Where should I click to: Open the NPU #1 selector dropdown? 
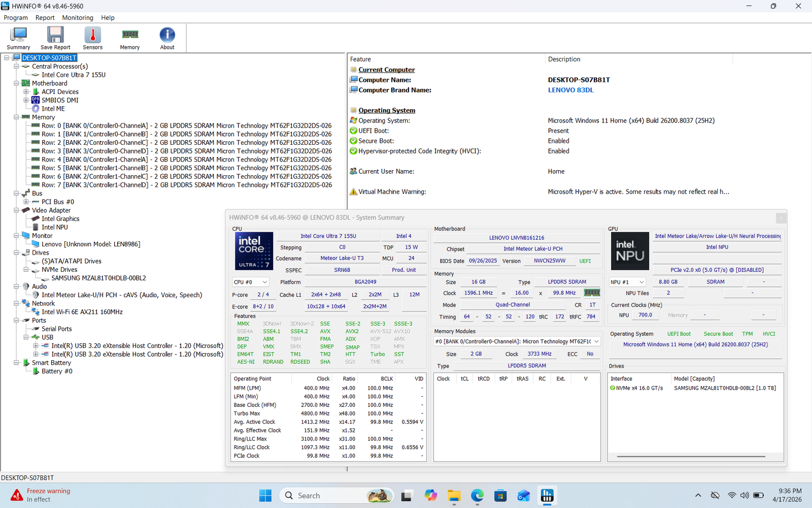pyautogui.click(x=627, y=282)
